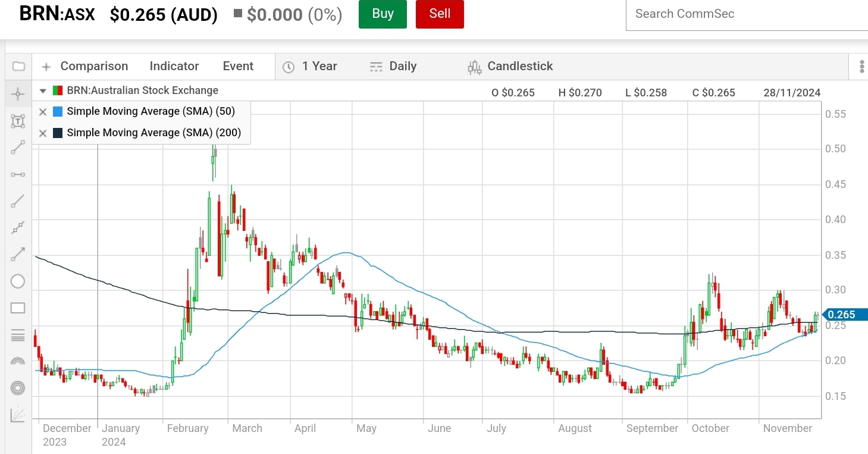This screenshot has width=868, height=454.
Task: Open the Indicator menu
Action: coord(174,67)
